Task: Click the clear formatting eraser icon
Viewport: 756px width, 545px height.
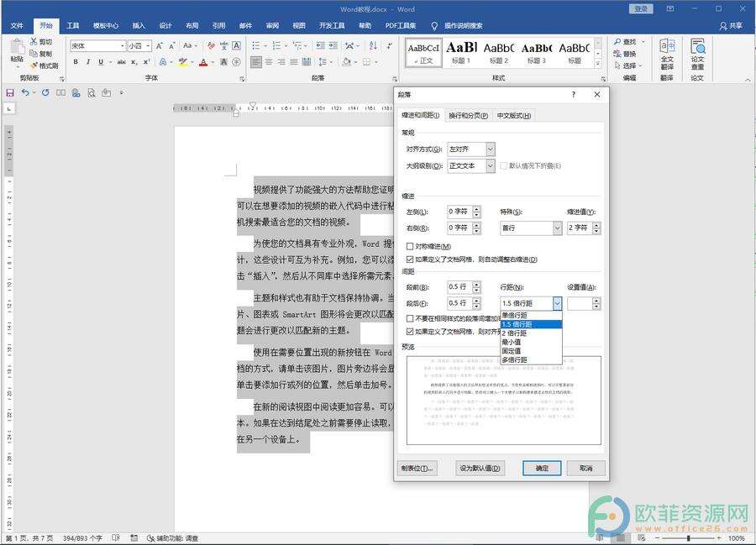Action: [211, 46]
